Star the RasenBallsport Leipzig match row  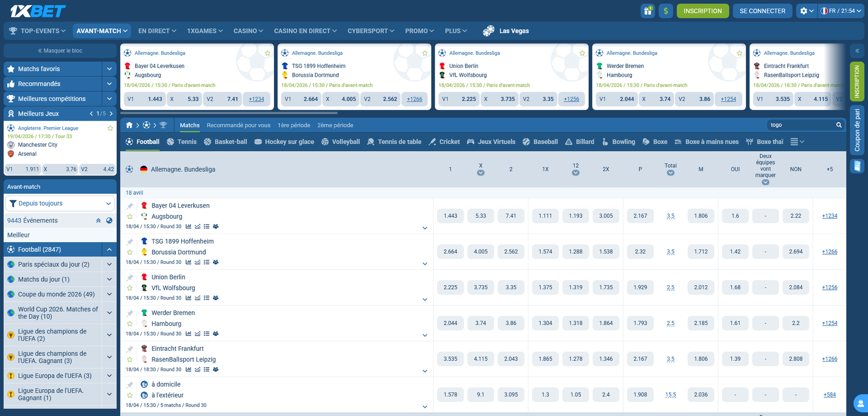(x=130, y=360)
